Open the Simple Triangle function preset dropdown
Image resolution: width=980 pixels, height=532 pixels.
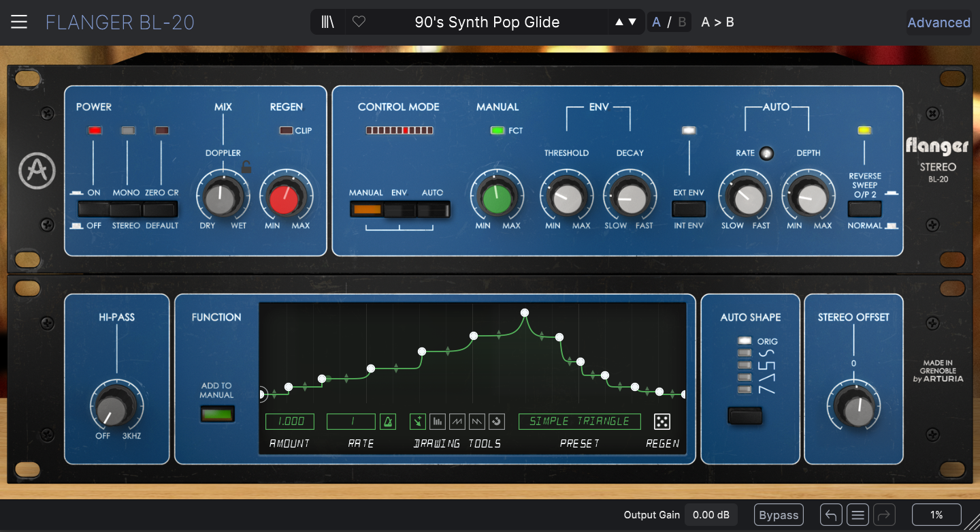click(x=579, y=422)
